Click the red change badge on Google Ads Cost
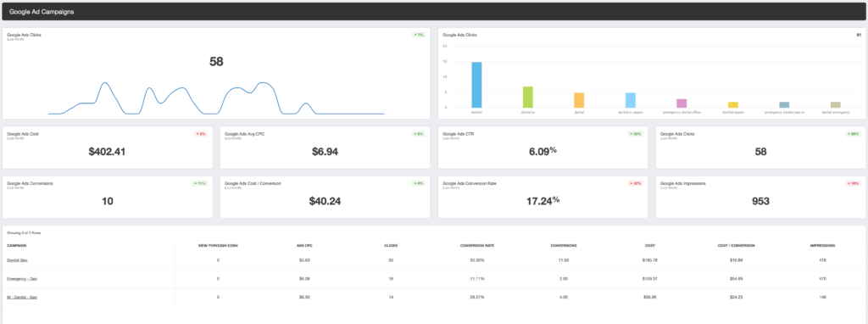This screenshot has width=868, height=324. pyautogui.click(x=201, y=133)
